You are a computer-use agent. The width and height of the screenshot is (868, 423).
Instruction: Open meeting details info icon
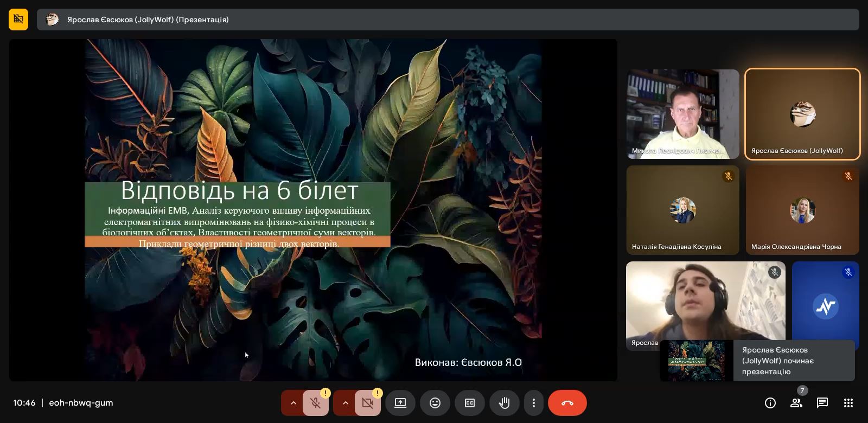tap(770, 403)
